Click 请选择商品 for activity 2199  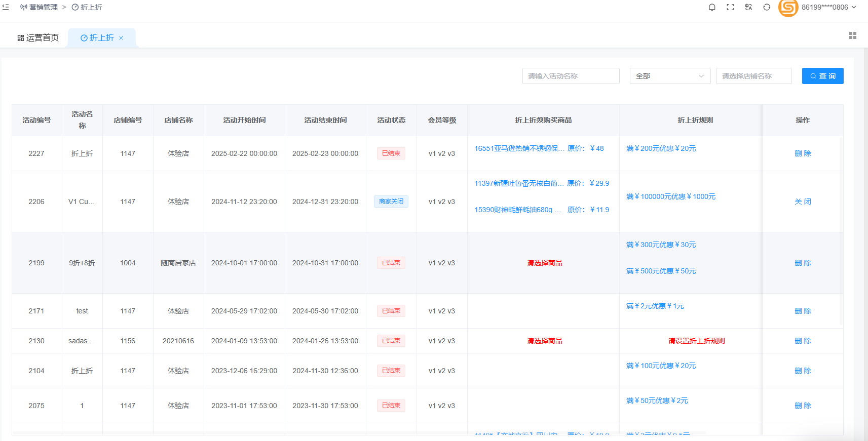pyautogui.click(x=544, y=263)
